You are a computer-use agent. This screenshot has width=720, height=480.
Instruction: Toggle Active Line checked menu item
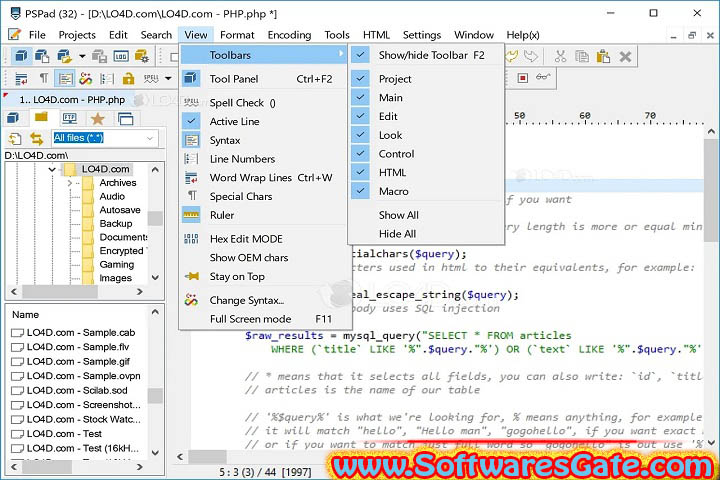tap(264, 122)
